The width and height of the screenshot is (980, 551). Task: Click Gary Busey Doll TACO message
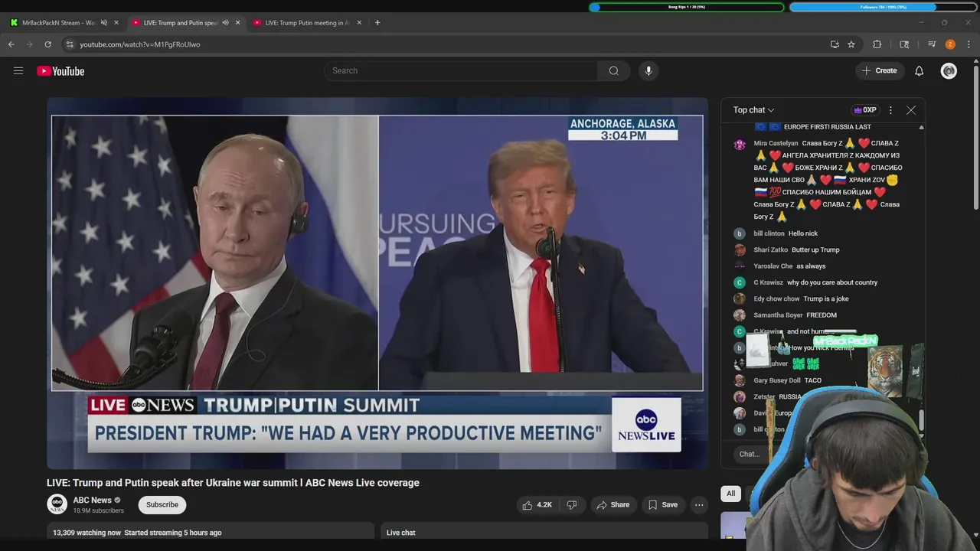pyautogui.click(x=813, y=380)
